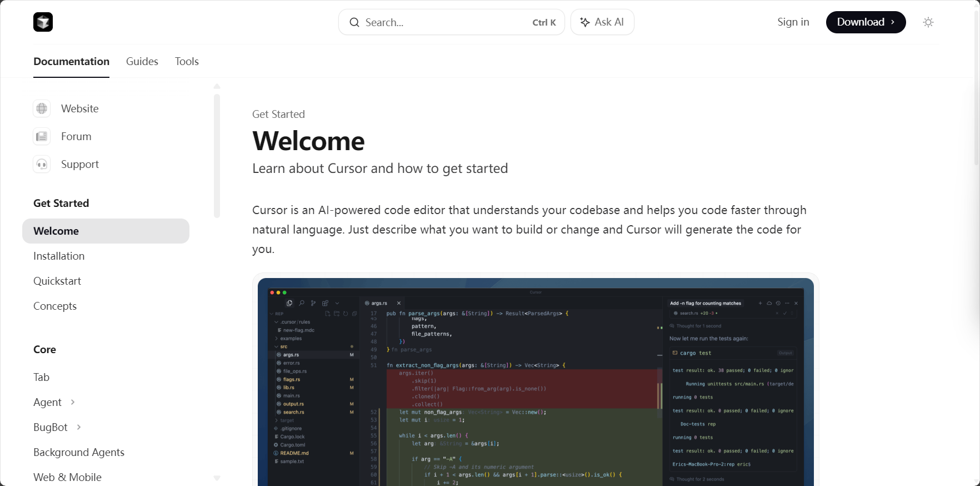Switch to the Tools tab
Screen dimensions: 980x486
click(x=187, y=61)
